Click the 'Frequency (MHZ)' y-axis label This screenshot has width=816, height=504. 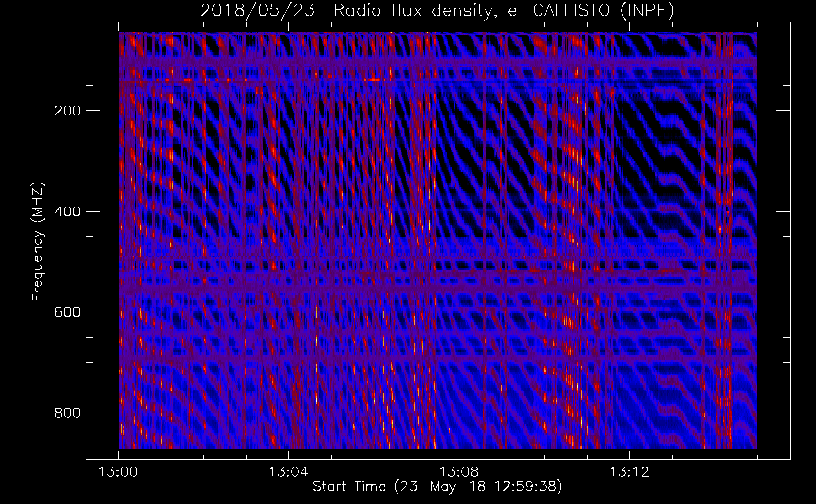click(38, 241)
